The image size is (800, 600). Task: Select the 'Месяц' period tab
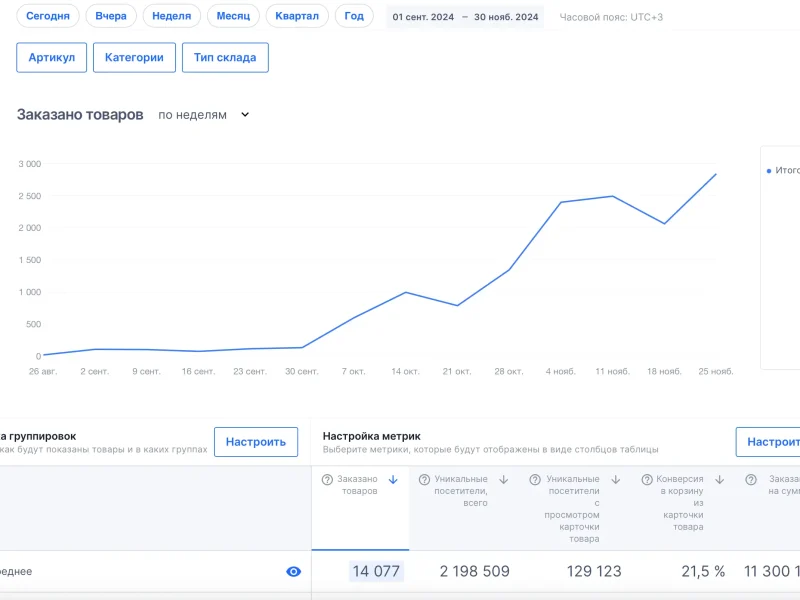pos(233,16)
